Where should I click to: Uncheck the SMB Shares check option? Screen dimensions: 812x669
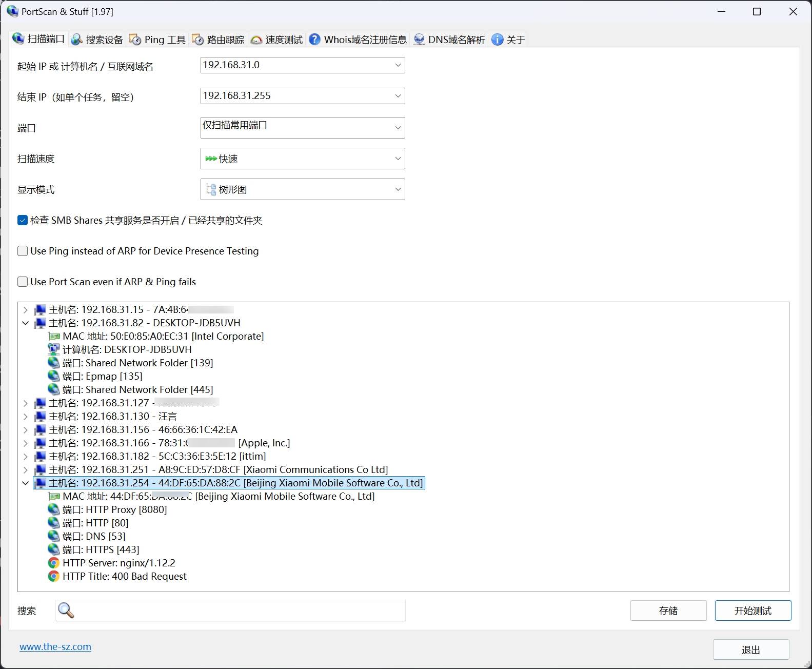pyautogui.click(x=23, y=220)
